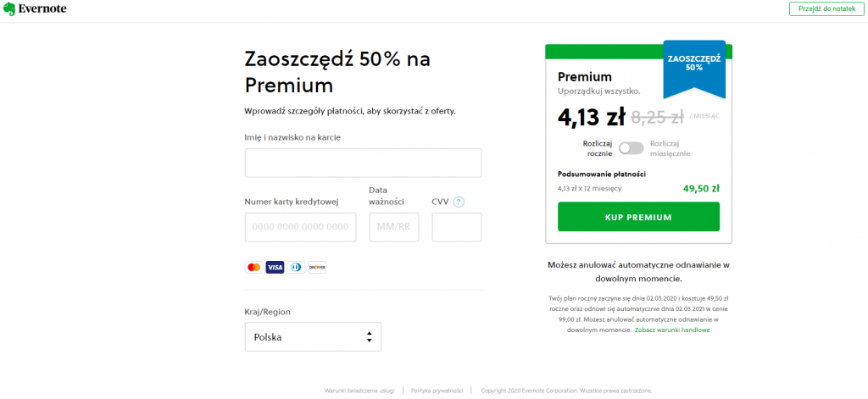Select 'Rozliczaj miesięcznie' billing label
This screenshot has height=399, width=868.
pyautogui.click(x=670, y=148)
